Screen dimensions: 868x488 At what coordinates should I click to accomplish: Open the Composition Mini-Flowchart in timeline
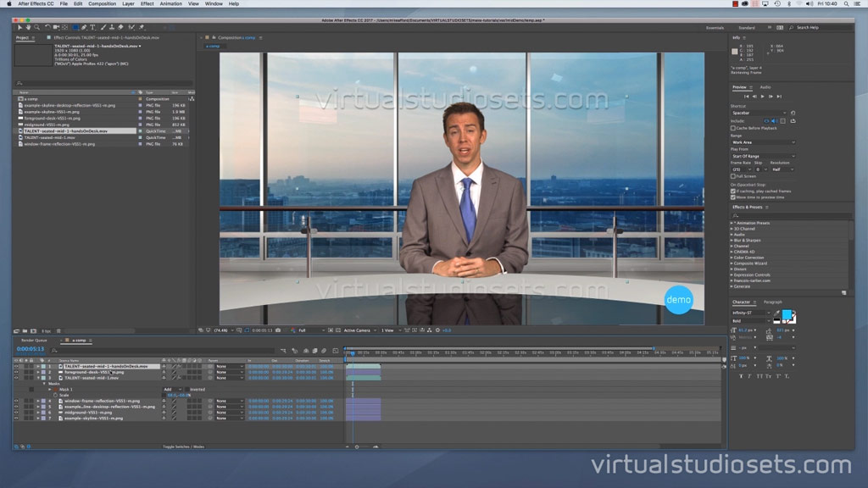coord(283,351)
